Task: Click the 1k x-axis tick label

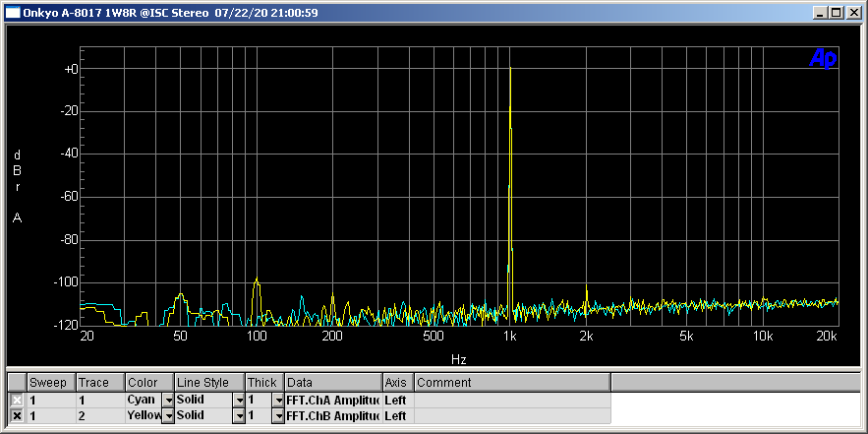Action: click(x=510, y=336)
